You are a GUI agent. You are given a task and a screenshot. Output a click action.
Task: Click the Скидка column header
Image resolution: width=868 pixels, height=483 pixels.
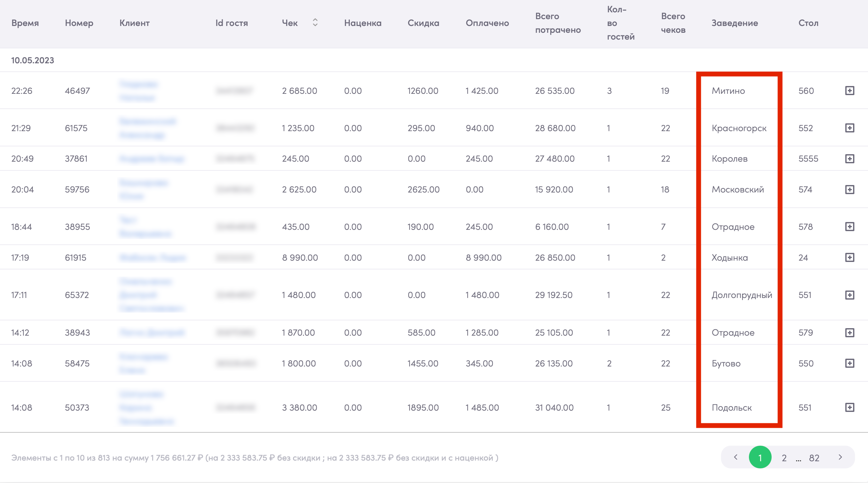coord(423,23)
